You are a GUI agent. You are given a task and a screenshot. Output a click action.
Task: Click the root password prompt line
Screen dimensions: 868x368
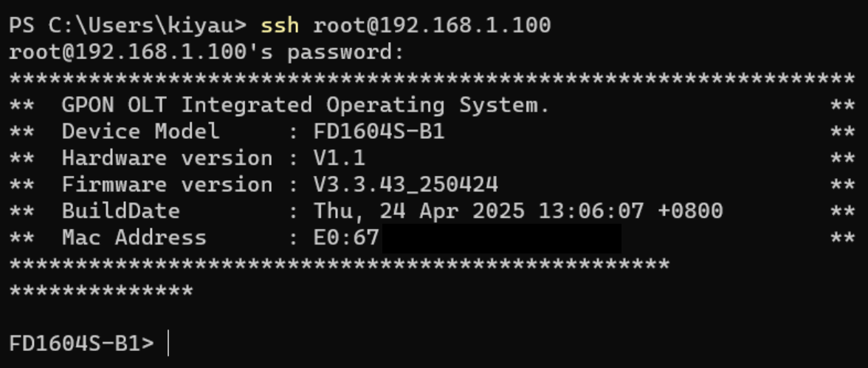[x=207, y=52]
